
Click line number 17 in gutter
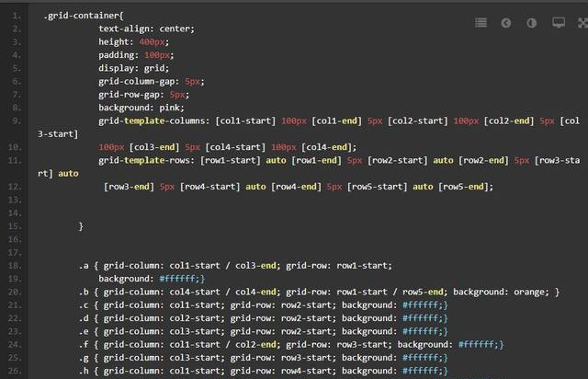pos(15,252)
